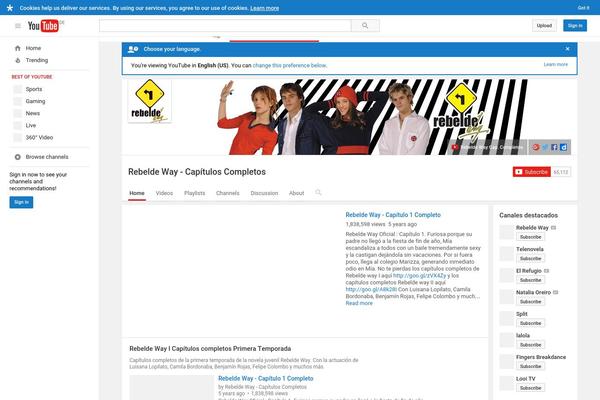
Task: Click the Facebook icon on channel banner
Action: pyautogui.click(x=554, y=147)
